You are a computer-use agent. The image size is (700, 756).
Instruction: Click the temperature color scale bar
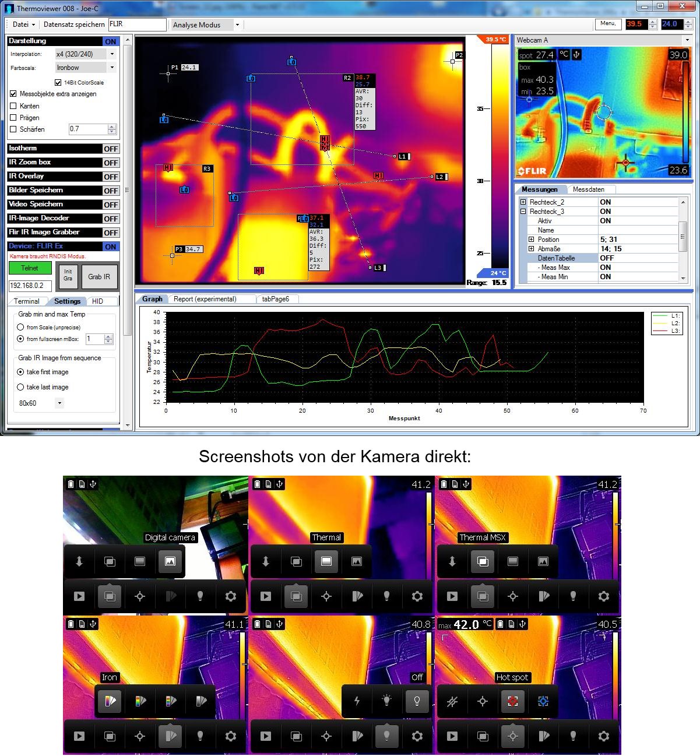[500, 156]
